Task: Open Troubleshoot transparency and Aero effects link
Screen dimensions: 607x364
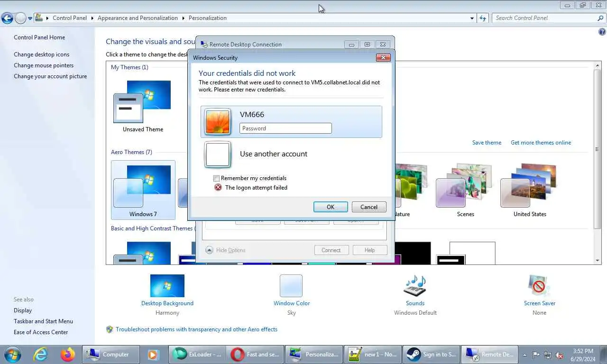Action: [196, 329]
